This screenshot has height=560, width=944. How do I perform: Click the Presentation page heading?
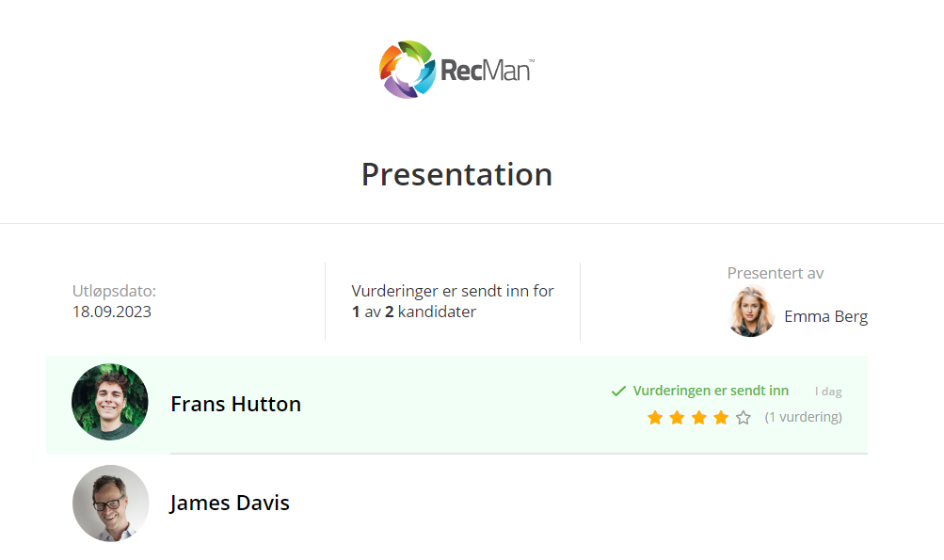click(456, 174)
